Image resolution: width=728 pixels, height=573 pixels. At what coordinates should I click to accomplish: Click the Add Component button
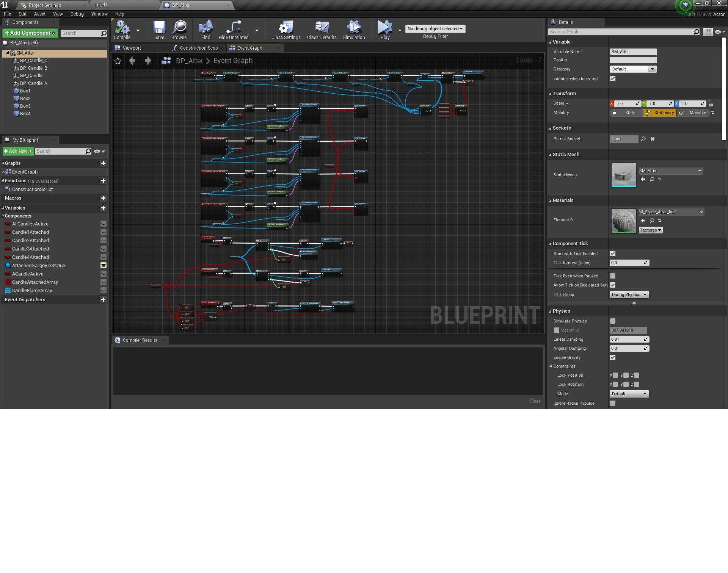click(x=30, y=33)
